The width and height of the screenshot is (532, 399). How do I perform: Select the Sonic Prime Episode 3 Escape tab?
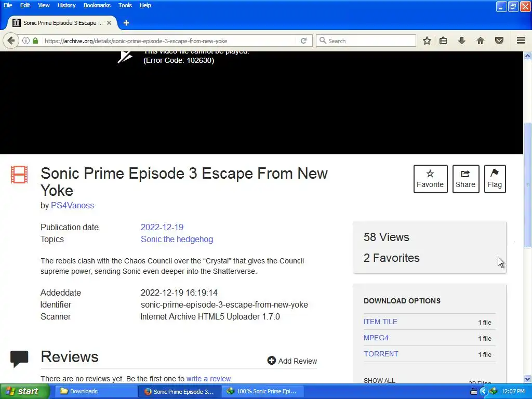coord(62,23)
